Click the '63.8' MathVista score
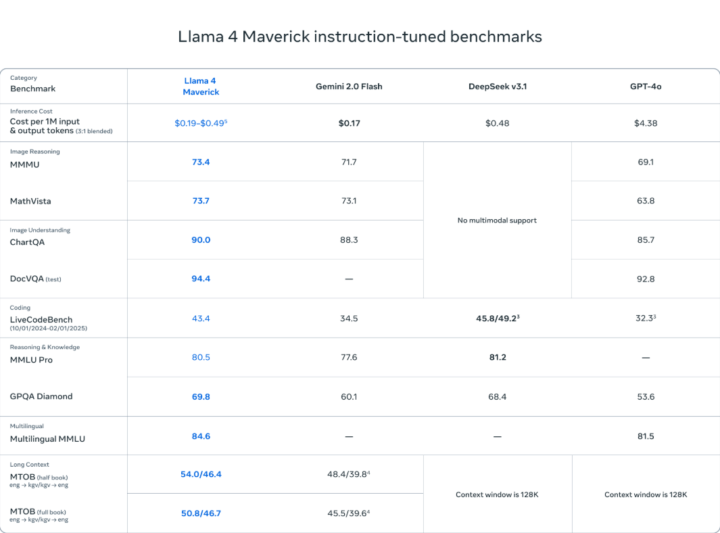The height and width of the screenshot is (533, 720). click(x=646, y=201)
